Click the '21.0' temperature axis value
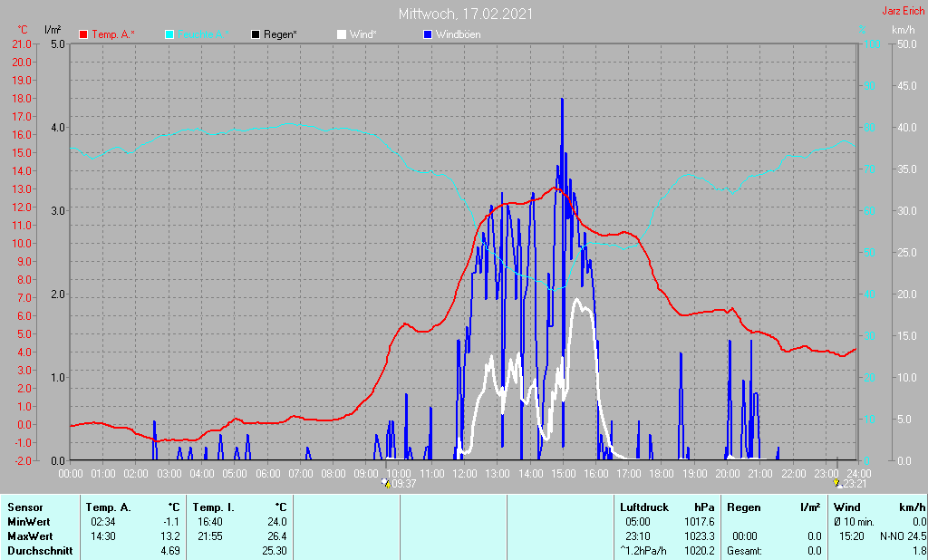Screen dimensions: 928x560 point(22,43)
